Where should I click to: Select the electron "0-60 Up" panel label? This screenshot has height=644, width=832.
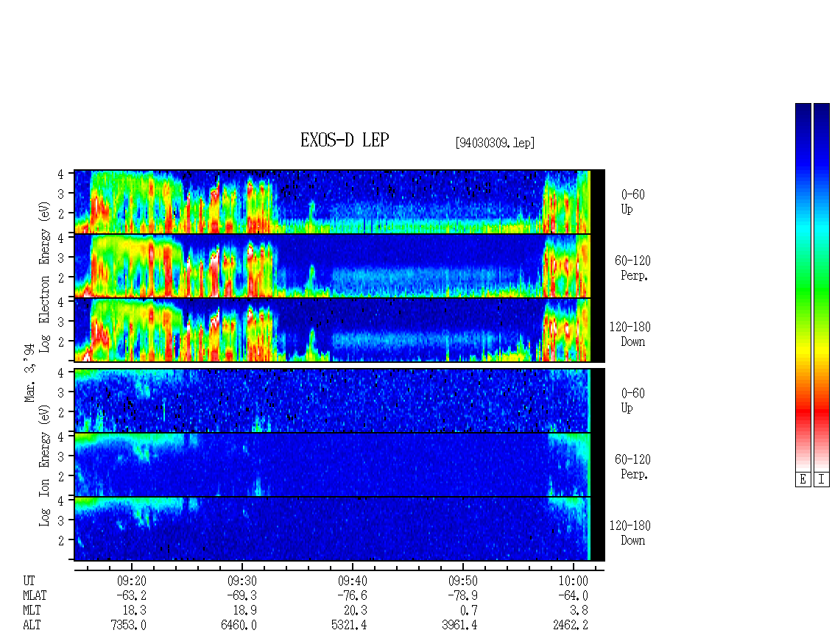(x=632, y=202)
